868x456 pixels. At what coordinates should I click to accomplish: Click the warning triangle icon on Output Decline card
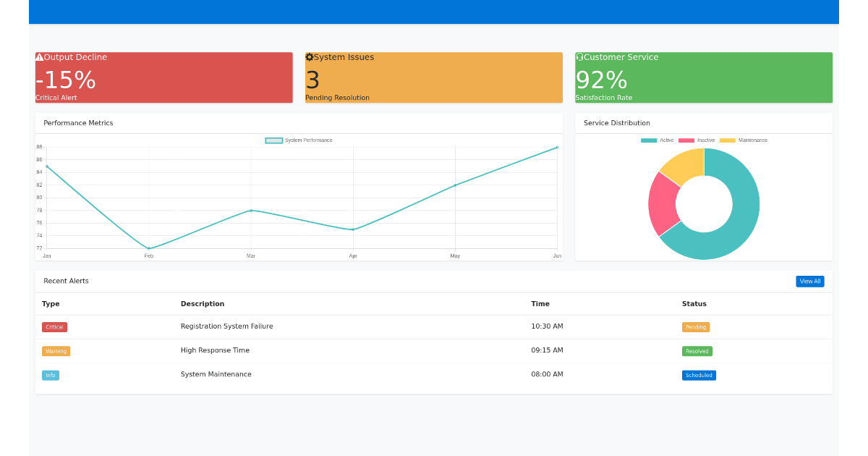coord(39,56)
